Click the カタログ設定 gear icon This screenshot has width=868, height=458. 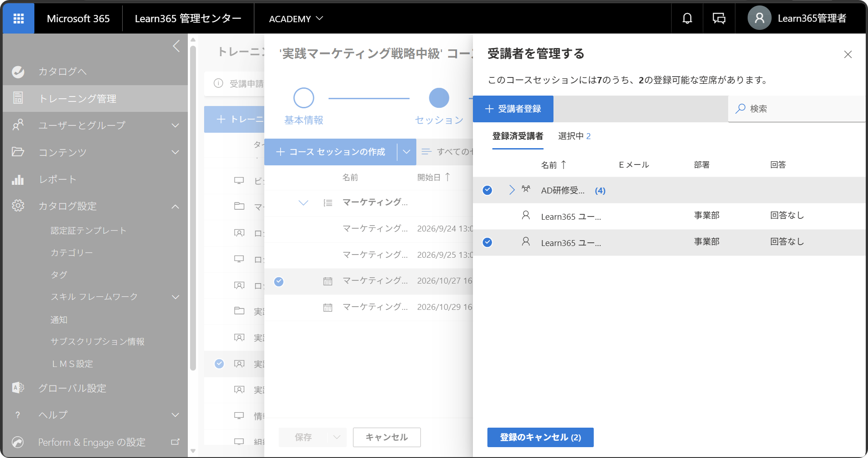coord(18,206)
